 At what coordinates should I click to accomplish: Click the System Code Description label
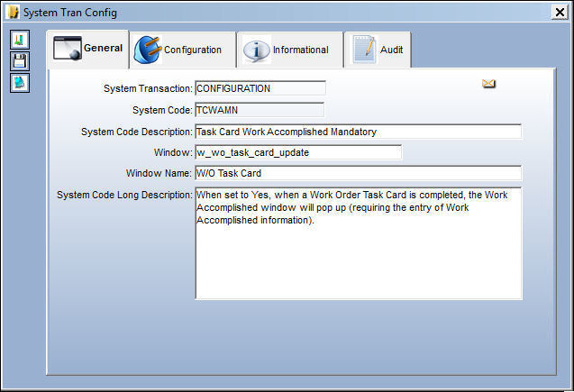tap(137, 132)
